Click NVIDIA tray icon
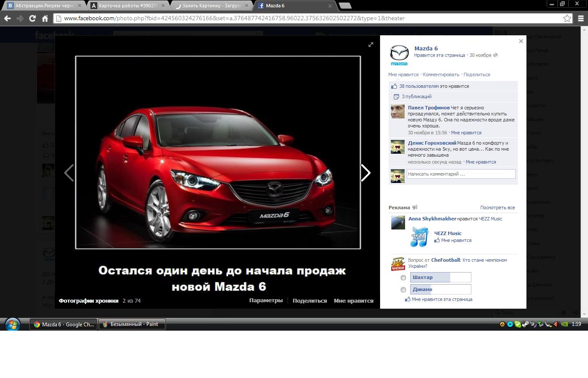 564,324
